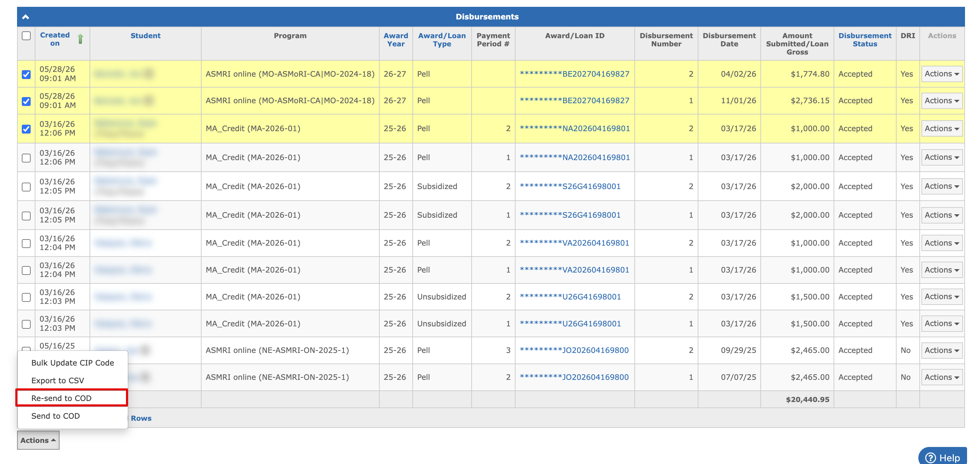980x464 pixels.
Task: Check the 03/16/26 12:05 PM Subsidized period 2 row
Action: pyautogui.click(x=26, y=186)
